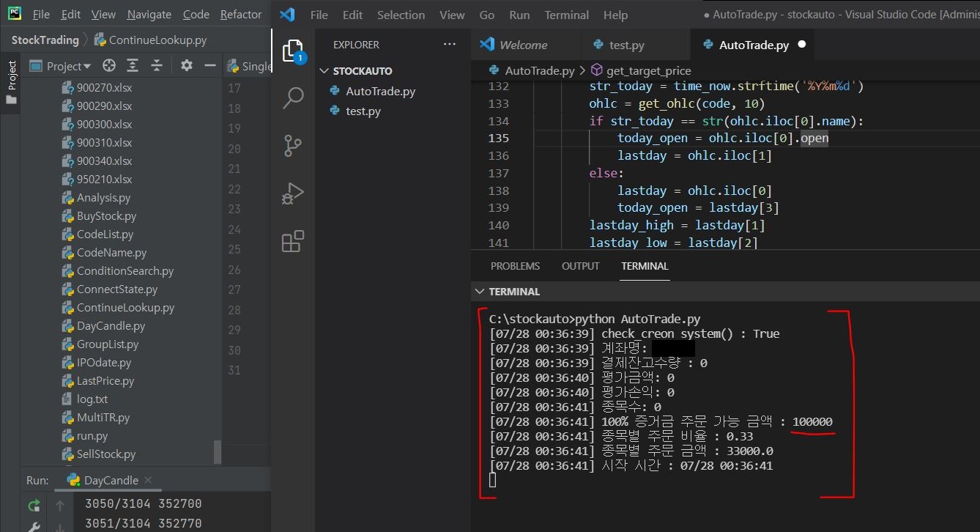Screen dimensions: 980x532
Task: Open the Extensions view in VS Code
Action: pyautogui.click(x=293, y=241)
